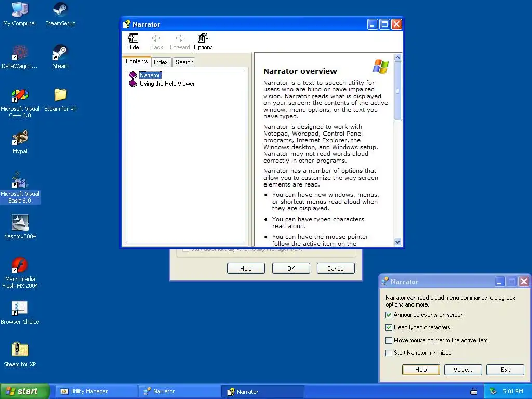Select Steam for XP zip archive icon
This screenshot has width=532, height=399.
tap(20, 355)
